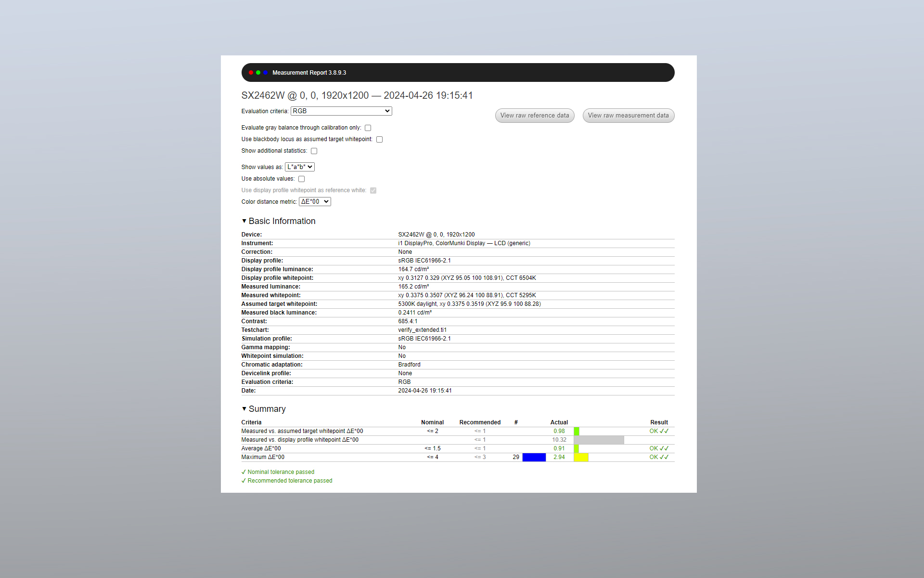
Task: Open the Color distance metric ΔE*00 dropdown
Action: (x=315, y=202)
